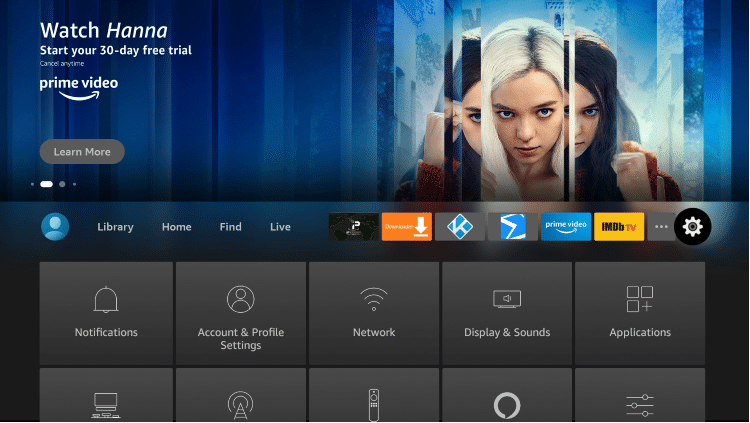The width and height of the screenshot is (750, 423).
Task: Open the remote control icon tile
Action: pos(374,395)
